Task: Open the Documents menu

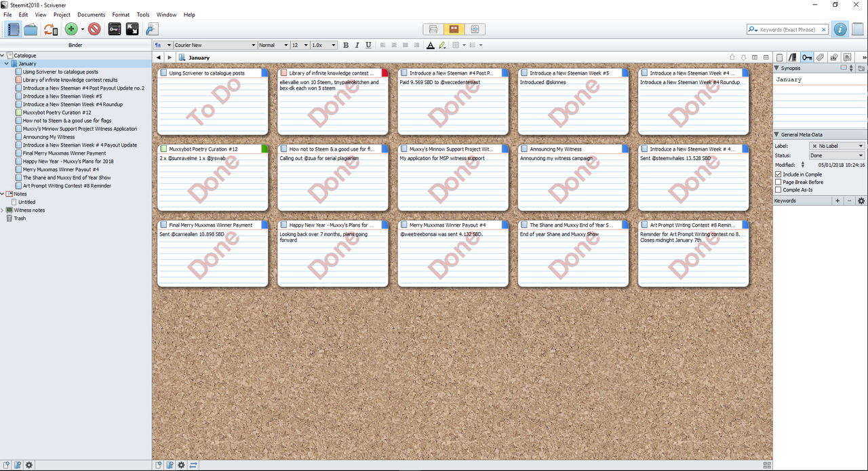Action: click(92, 14)
